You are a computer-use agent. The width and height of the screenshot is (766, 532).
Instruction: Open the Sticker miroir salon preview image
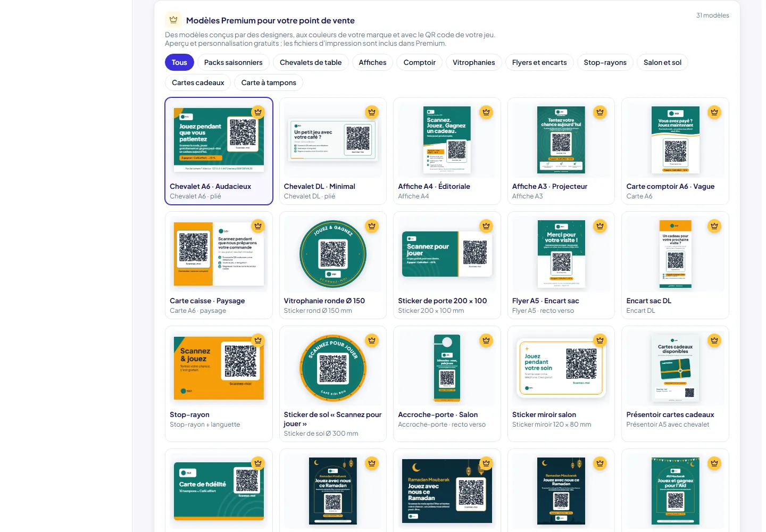pos(561,368)
